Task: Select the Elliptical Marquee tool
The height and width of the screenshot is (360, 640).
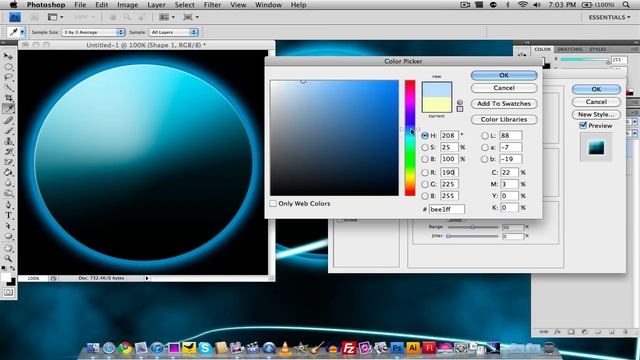Action: point(8,67)
